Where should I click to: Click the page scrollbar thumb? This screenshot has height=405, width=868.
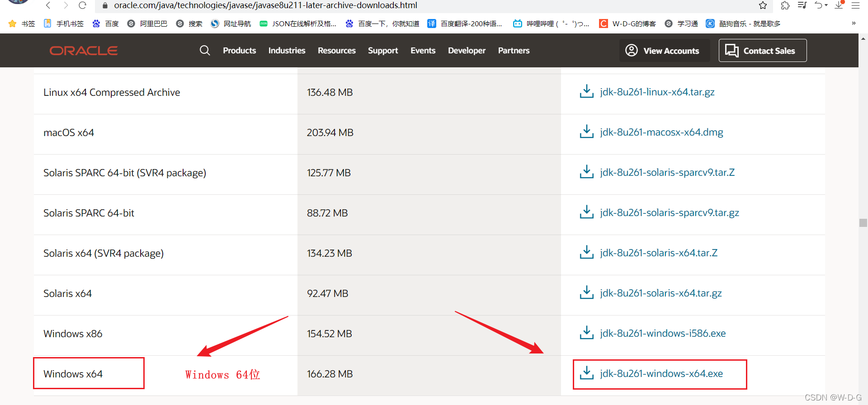pyautogui.click(x=863, y=223)
